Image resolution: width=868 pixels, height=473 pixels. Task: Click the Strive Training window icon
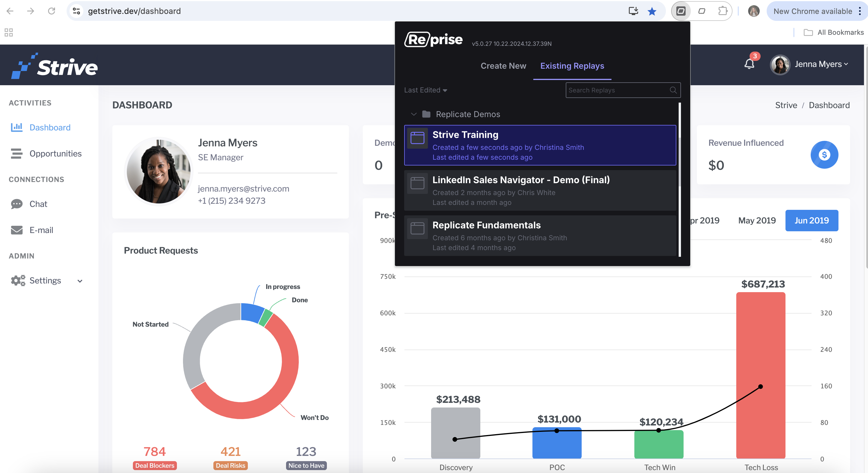tap(417, 138)
